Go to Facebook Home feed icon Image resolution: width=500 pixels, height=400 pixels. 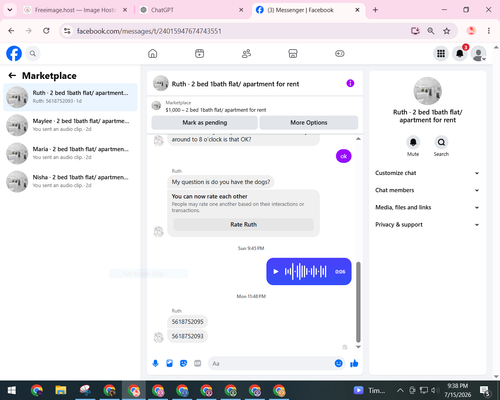click(x=153, y=53)
